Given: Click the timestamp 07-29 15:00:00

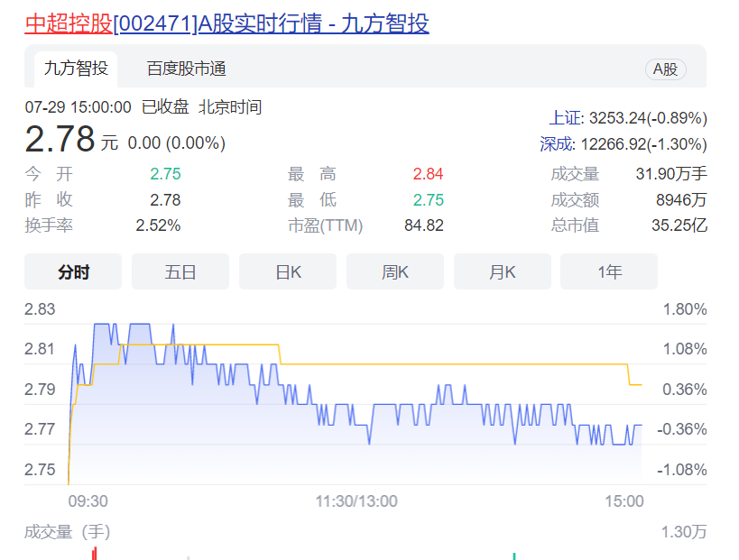Looking at the screenshot, I should (79, 107).
